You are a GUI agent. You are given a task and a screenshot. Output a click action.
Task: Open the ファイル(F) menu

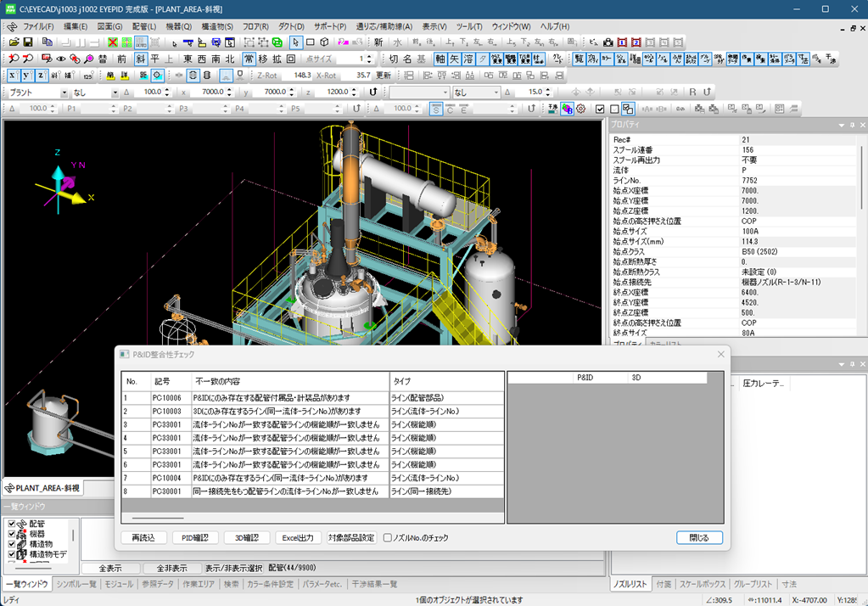(38, 26)
